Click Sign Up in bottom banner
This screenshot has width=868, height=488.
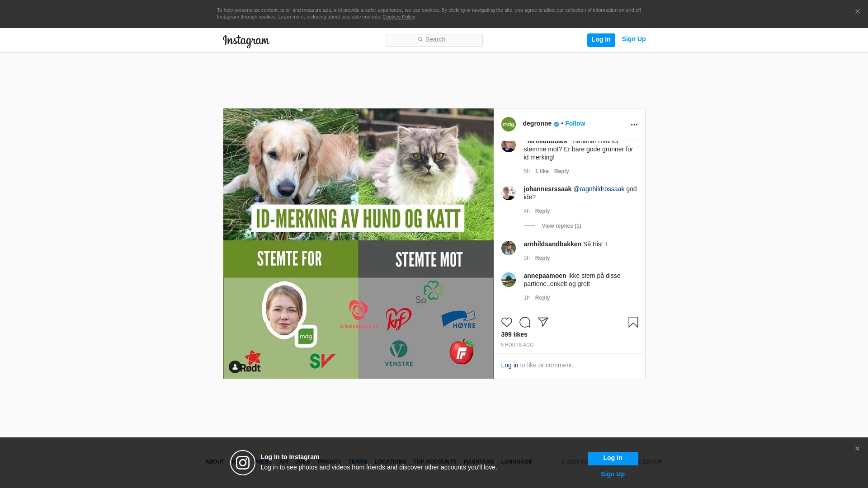613,474
